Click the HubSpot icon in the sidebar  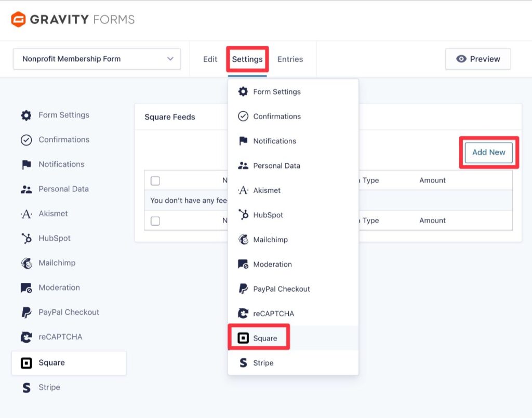pos(26,238)
